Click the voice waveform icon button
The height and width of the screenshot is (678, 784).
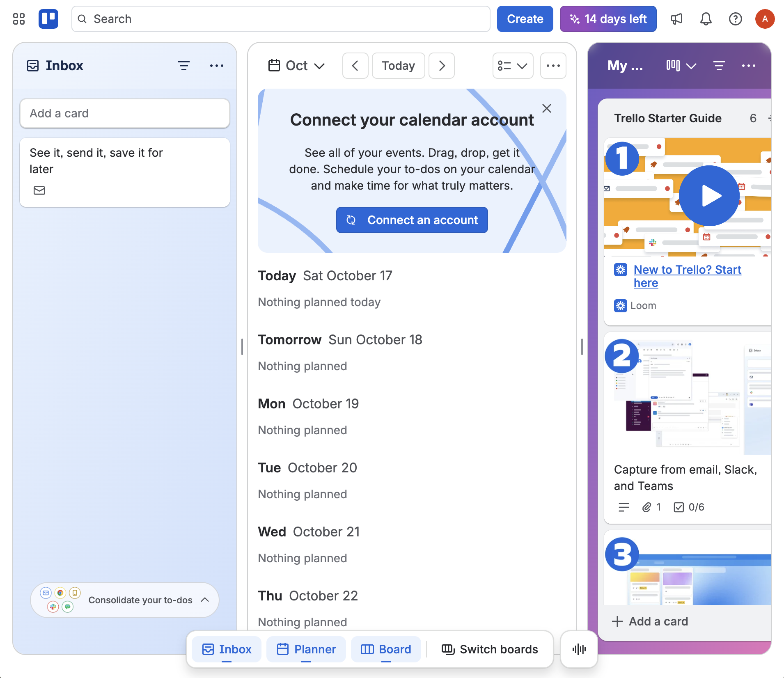pyautogui.click(x=579, y=649)
